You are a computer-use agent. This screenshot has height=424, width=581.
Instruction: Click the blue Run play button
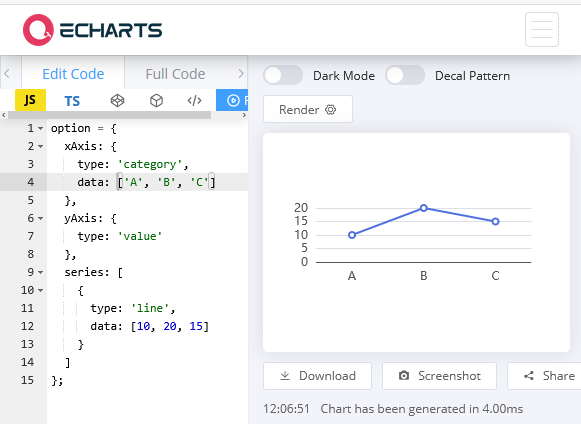tap(232, 100)
